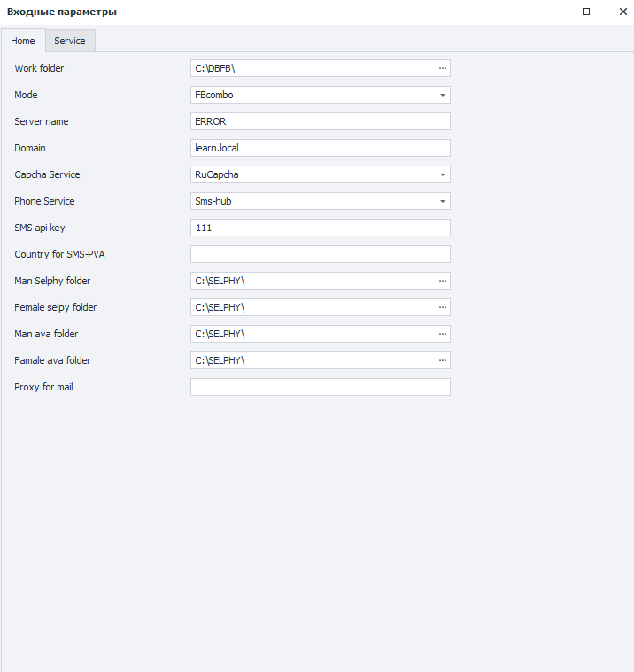Click the ellipsis button for Female selpy folder
The image size is (634, 672).
442,307
